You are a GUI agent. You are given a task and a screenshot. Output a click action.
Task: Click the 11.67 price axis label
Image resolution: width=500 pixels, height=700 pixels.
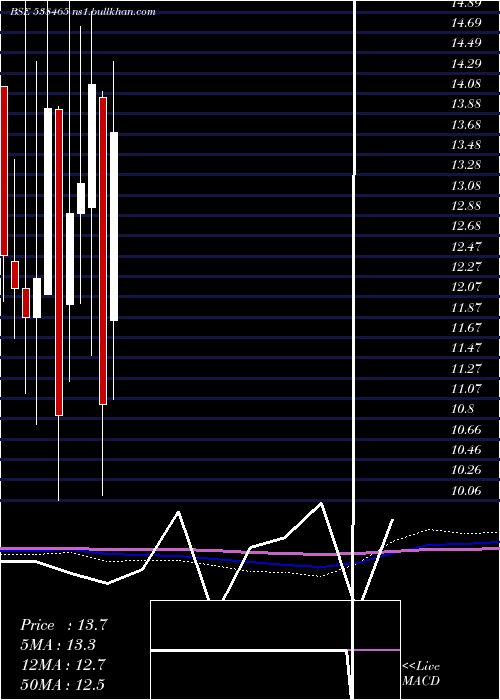coord(466,328)
